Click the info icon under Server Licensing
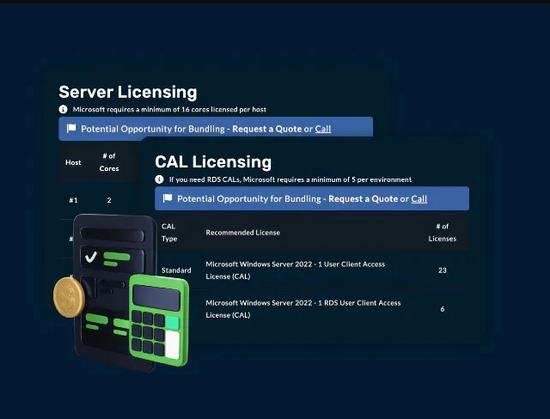 click(63, 109)
